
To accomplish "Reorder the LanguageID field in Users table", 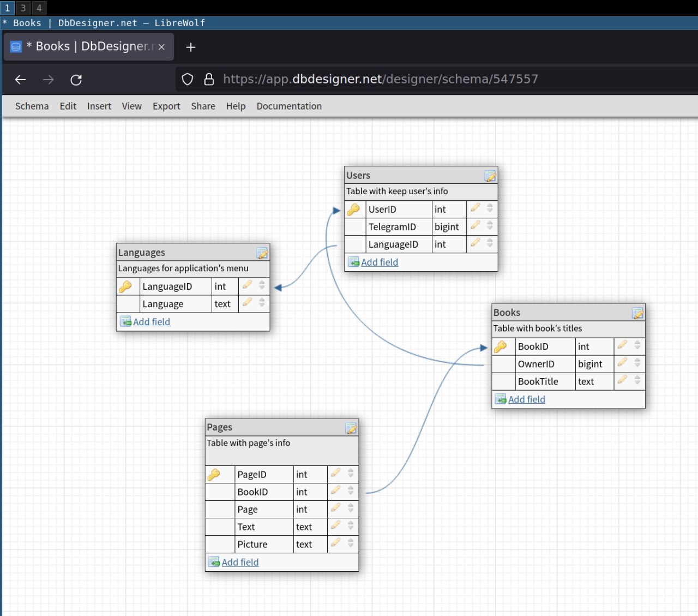I will pyautogui.click(x=490, y=243).
